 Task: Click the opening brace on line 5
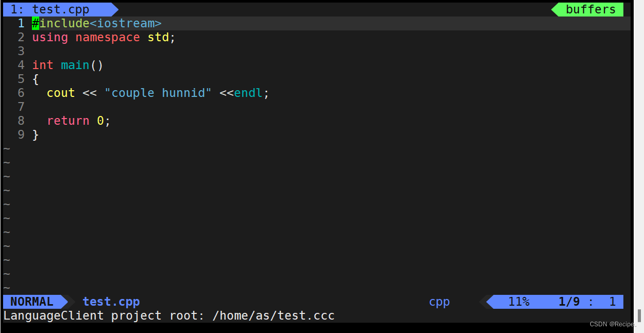(35, 79)
